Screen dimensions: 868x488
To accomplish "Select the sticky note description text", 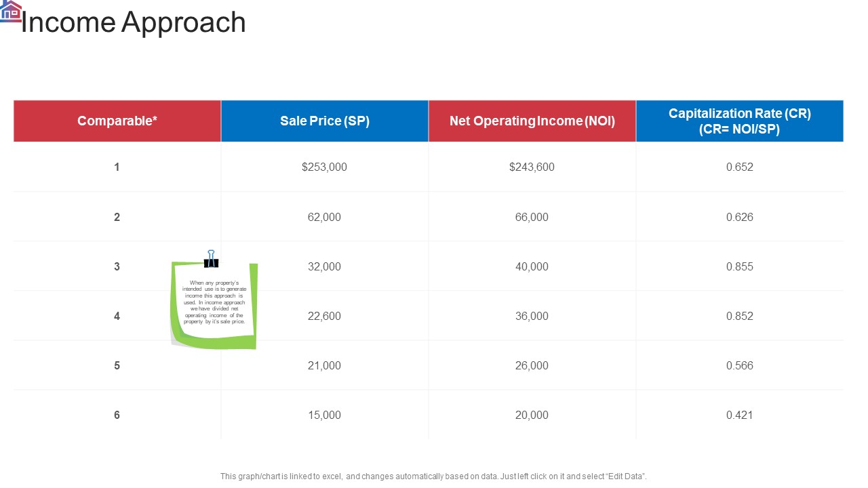I will coord(214,302).
